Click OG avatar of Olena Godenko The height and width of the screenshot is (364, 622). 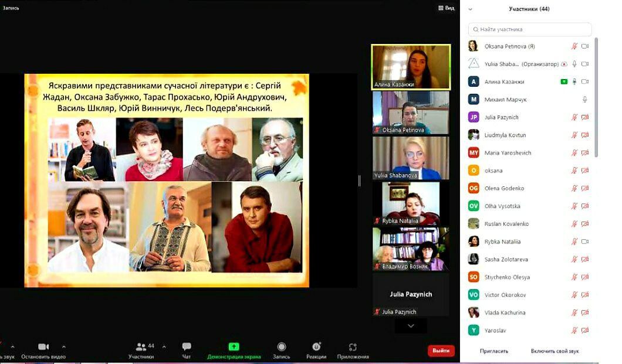(473, 188)
